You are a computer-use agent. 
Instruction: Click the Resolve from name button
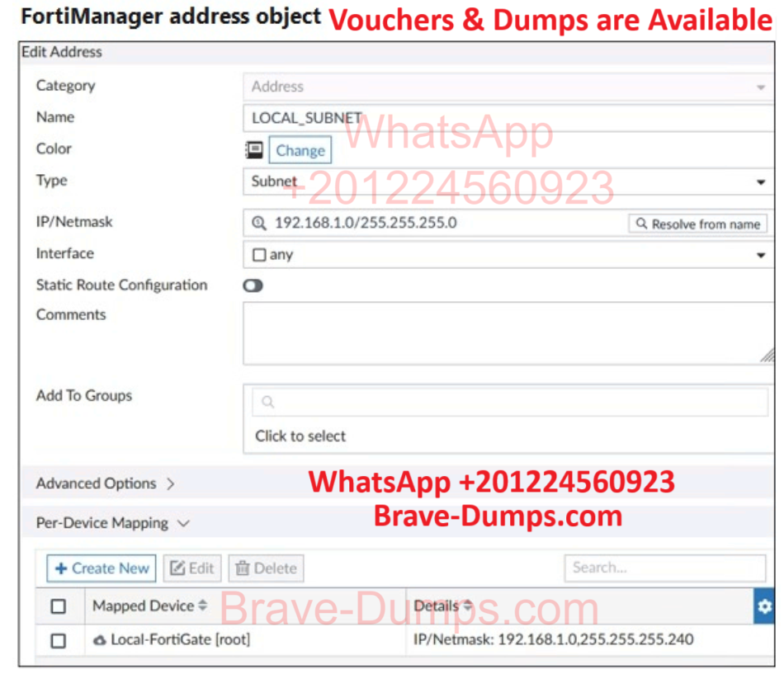(697, 224)
